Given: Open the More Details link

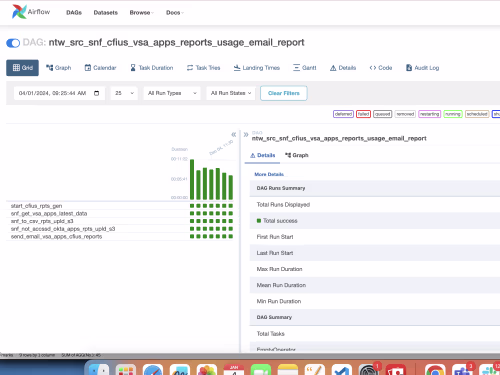Looking at the screenshot, I should pos(269,174).
